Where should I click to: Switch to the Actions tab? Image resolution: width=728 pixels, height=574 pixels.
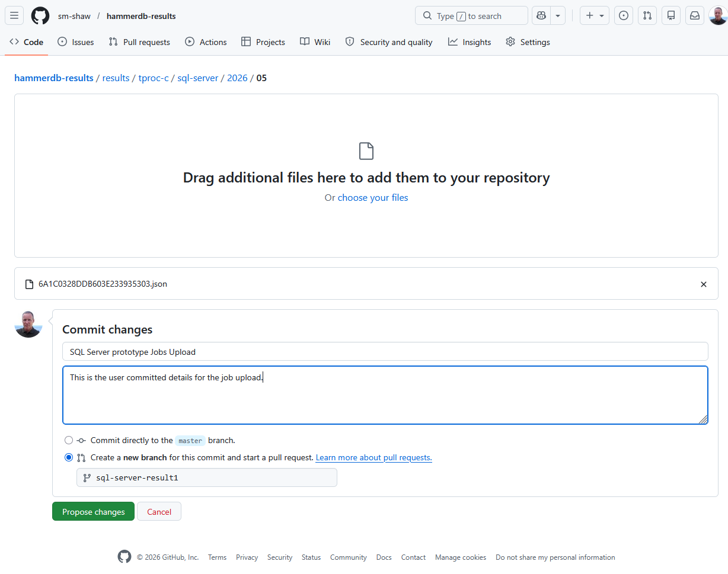pos(206,42)
